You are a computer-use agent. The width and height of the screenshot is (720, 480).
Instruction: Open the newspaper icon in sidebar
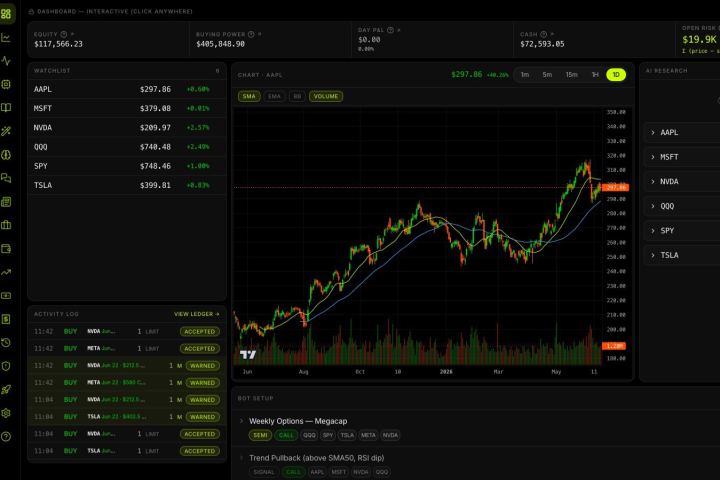(6, 202)
